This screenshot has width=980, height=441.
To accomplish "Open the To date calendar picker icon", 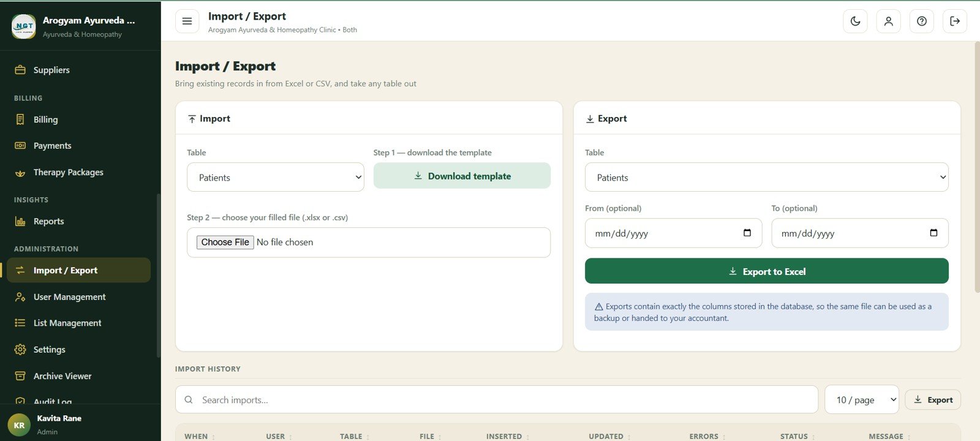I will point(933,233).
